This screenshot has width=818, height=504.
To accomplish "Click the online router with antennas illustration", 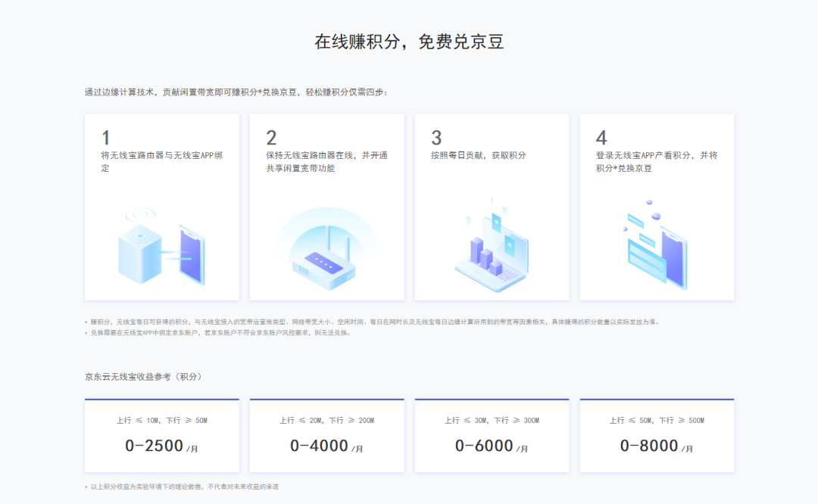I will point(327,248).
